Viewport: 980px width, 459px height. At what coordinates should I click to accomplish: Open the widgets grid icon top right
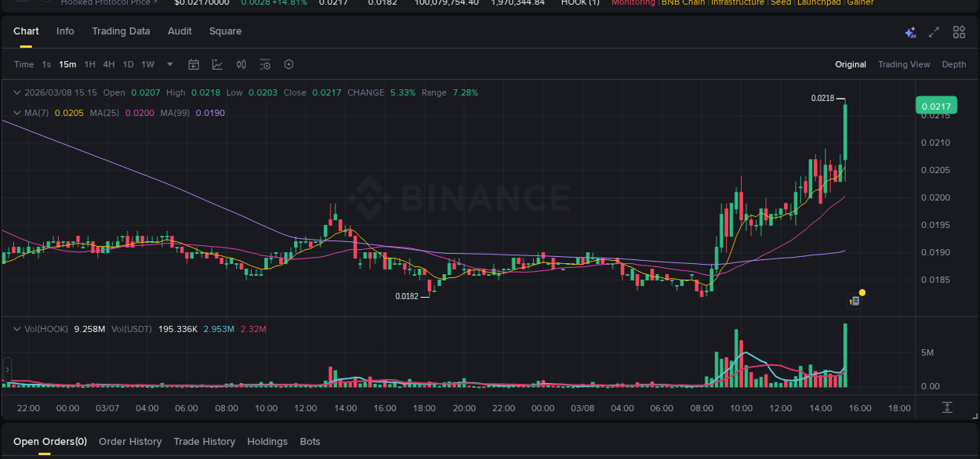click(959, 32)
